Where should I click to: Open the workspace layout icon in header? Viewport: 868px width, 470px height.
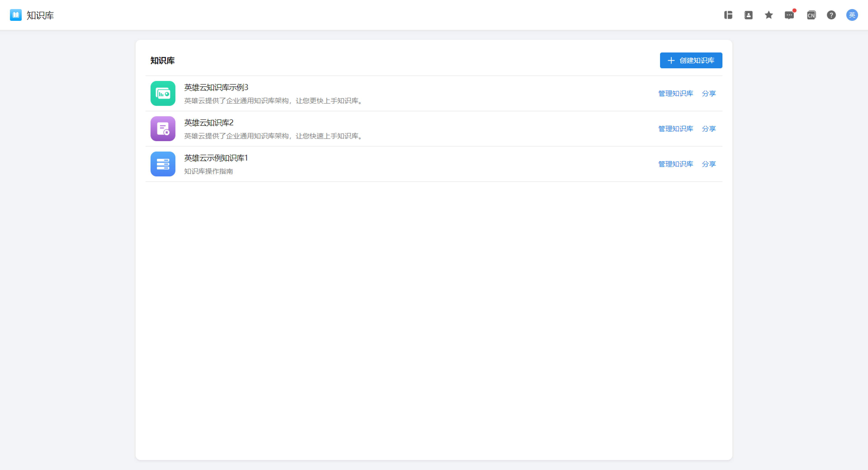[728, 15]
